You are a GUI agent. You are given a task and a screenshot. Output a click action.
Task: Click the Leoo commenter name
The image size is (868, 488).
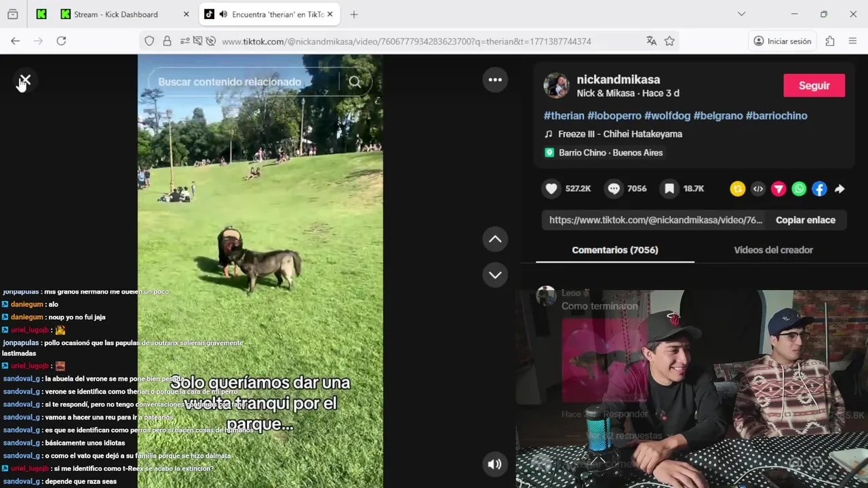click(x=571, y=293)
